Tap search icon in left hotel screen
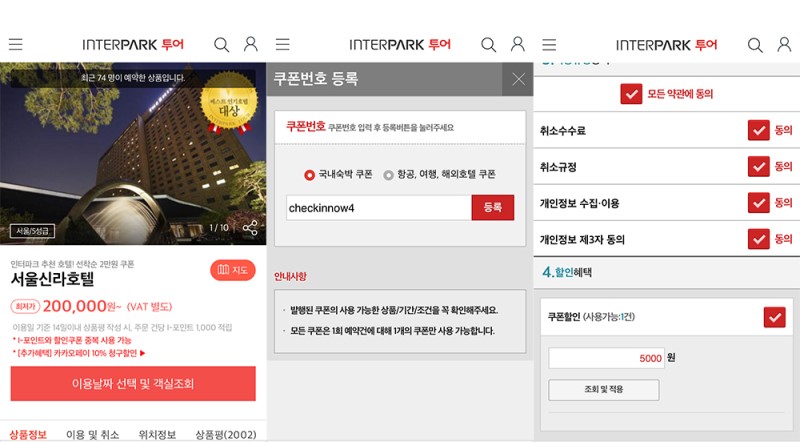 pyautogui.click(x=221, y=45)
